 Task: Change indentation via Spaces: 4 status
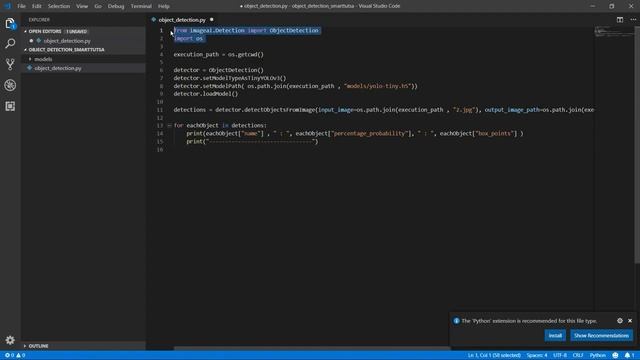pos(537,355)
